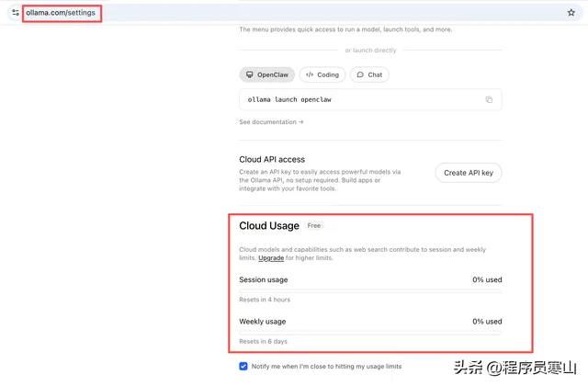Click the site settings icon in address bar

16,12
